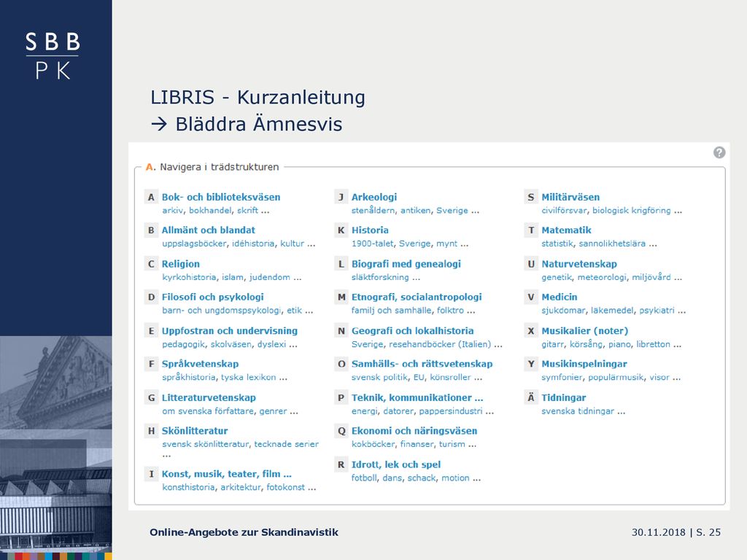The width and height of the screenshot is (747, 560).
Task: Select Musikinspelningar subject
Action: coord(584,364)
